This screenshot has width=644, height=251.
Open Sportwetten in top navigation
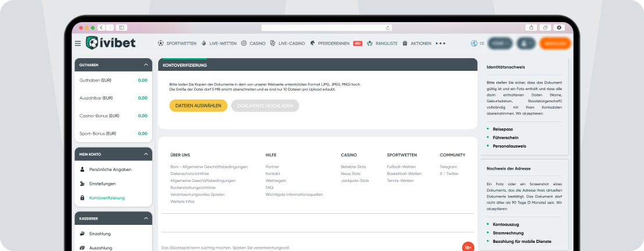[x=181, y=43]
